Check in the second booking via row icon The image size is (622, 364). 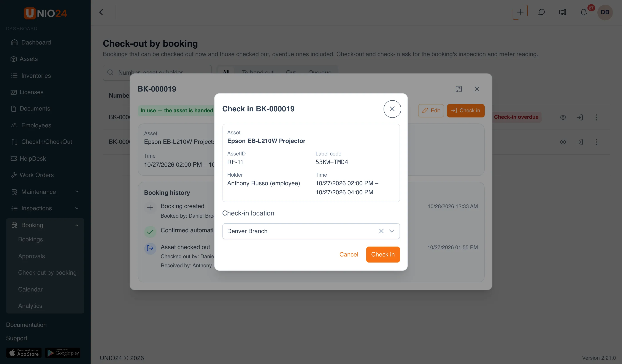579,142
